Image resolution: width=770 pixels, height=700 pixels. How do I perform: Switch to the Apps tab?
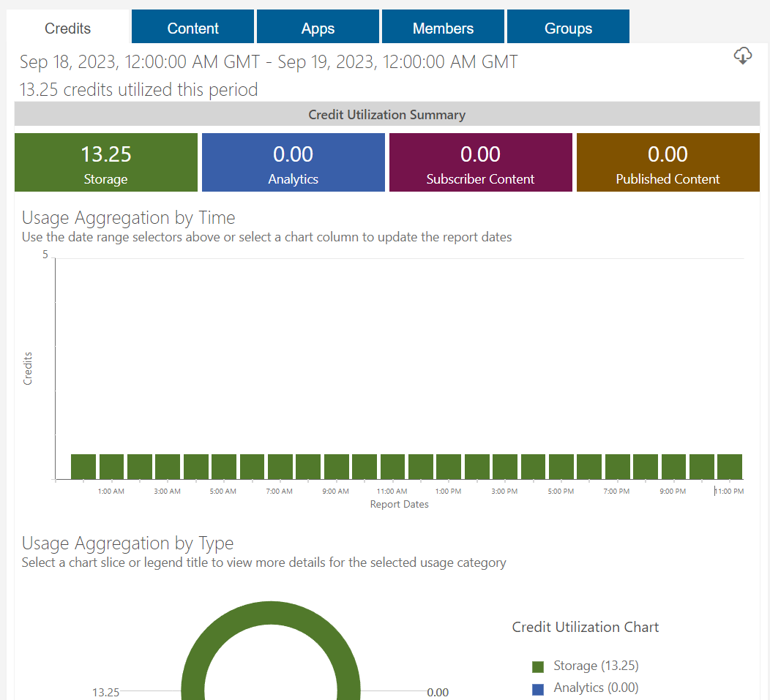coord(318,26)
